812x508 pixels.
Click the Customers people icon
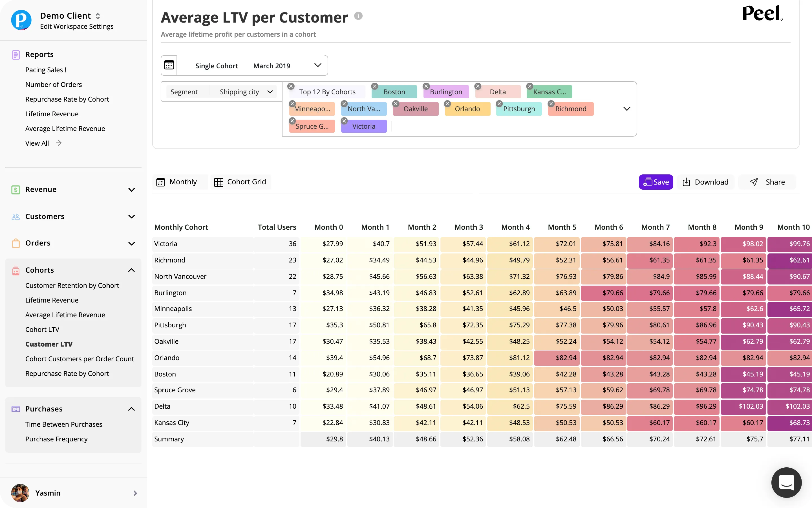point(16,217)
